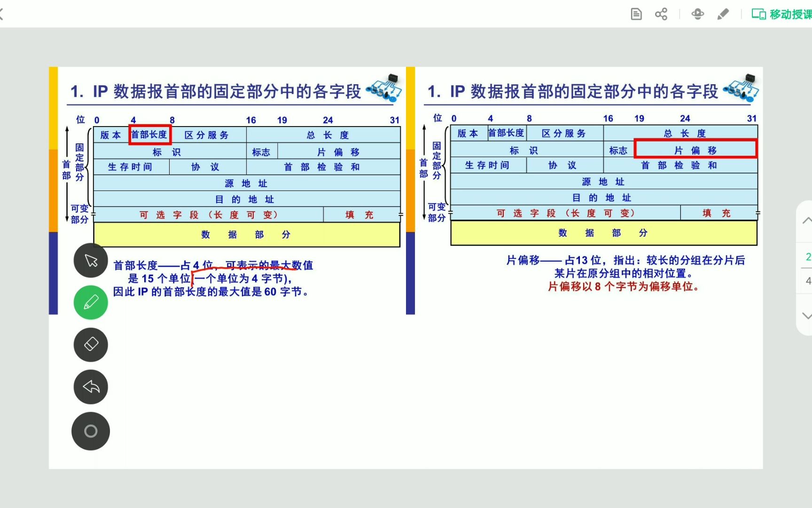Open the right slide about 片偏移
The width and height of the screenshot is (812, 508).
585,190
